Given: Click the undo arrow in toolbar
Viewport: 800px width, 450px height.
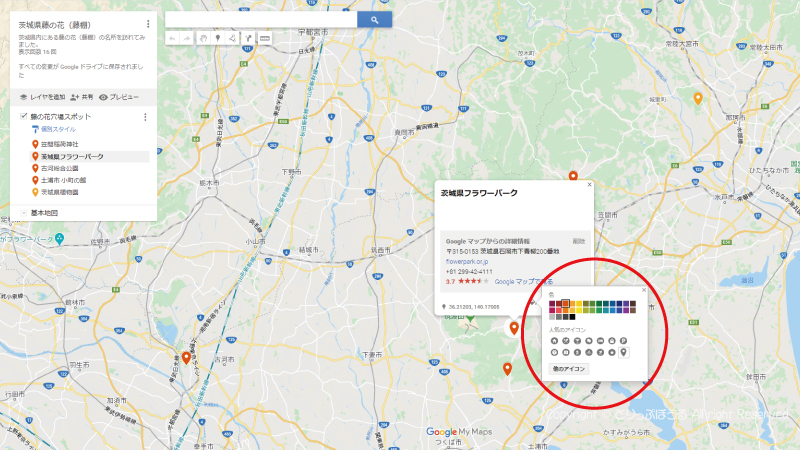Looking at the screenshot, I should coord(172,38).
